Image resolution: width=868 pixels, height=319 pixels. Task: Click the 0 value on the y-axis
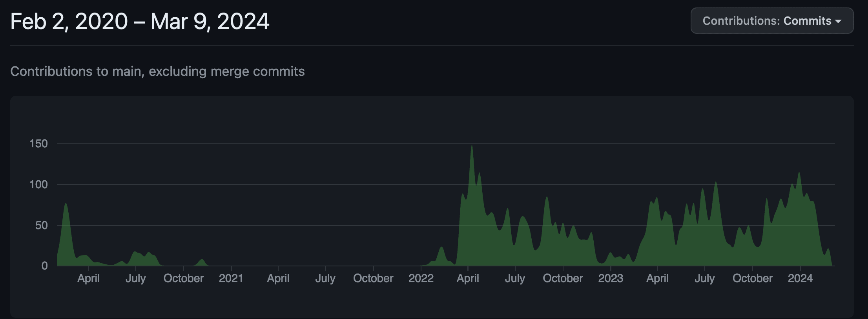(44, 266)
